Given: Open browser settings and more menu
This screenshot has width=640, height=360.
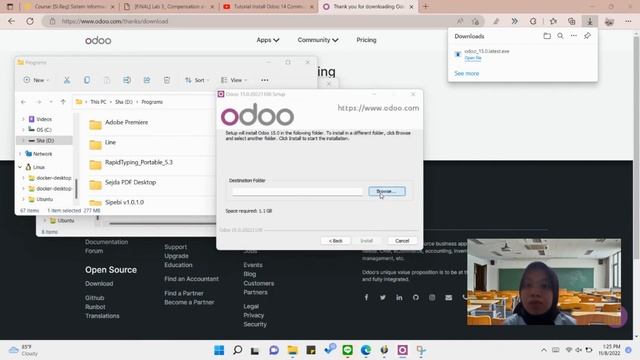Looking at the screenshot, I should coord(628,21).
